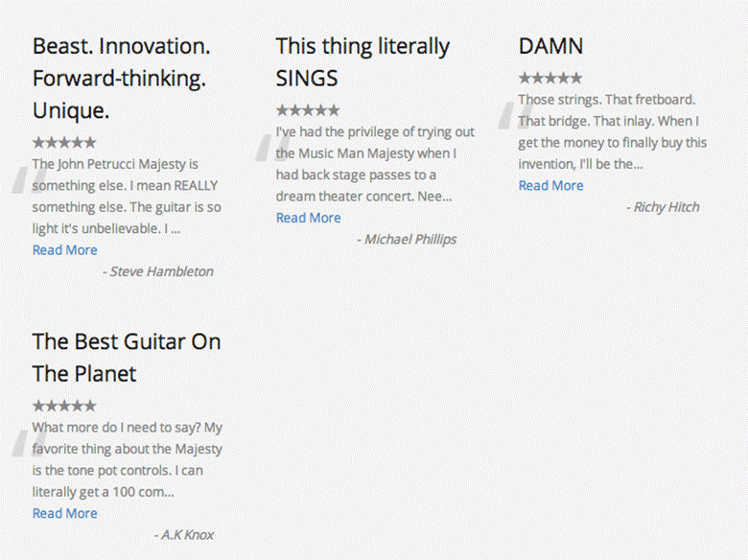
Task: Select 'The Best Guitar On The Planet' heading
Action: (x=127, y=358)
